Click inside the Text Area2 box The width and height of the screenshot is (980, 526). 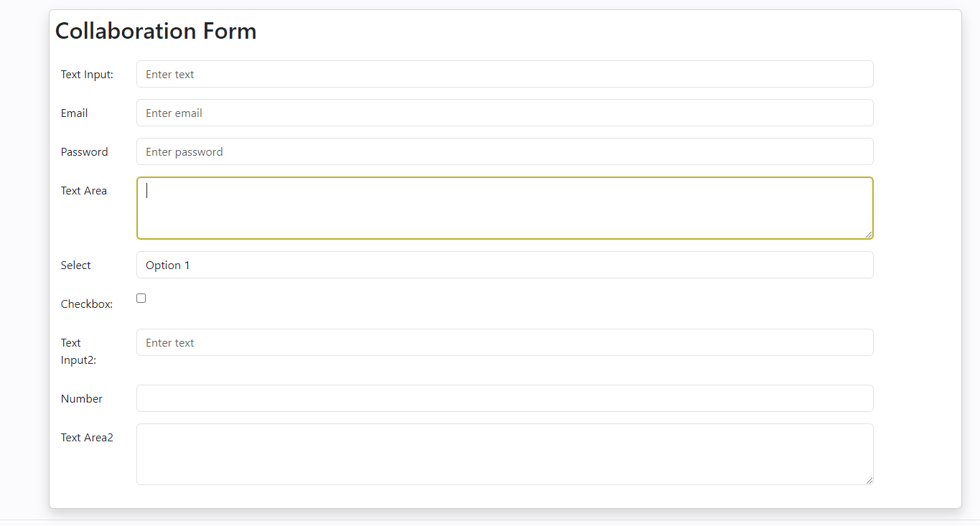[x=504, y=454]
